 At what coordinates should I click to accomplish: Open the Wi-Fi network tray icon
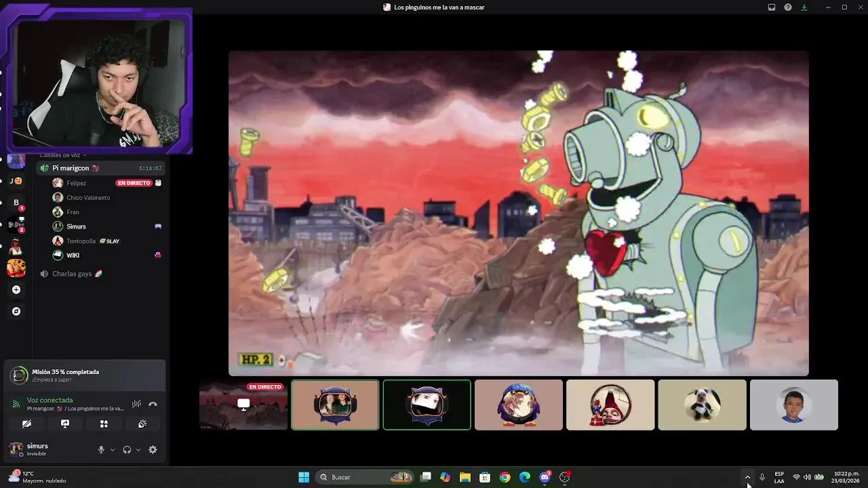pos(796,477)
